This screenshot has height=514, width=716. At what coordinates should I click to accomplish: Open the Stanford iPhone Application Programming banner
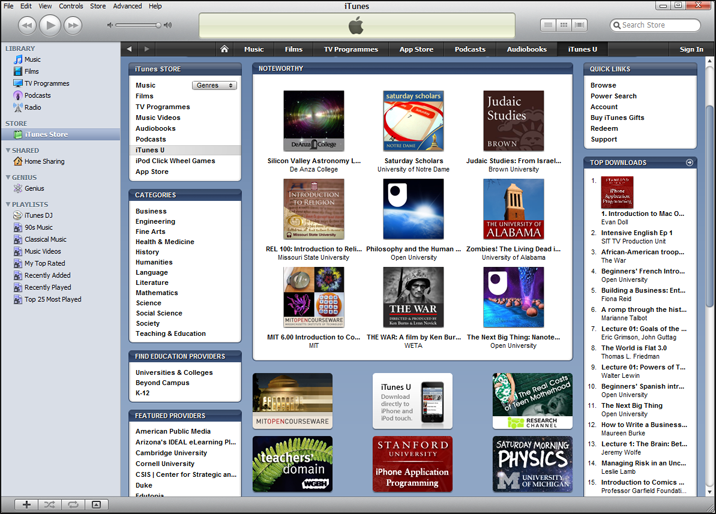pyautogui.click(x=412, y=464)
